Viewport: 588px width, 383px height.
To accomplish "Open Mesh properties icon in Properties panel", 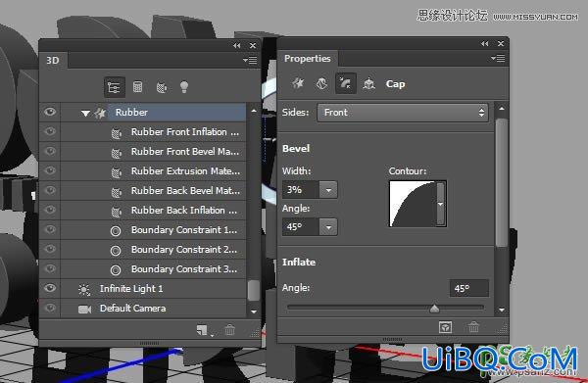I will [299, 83].
